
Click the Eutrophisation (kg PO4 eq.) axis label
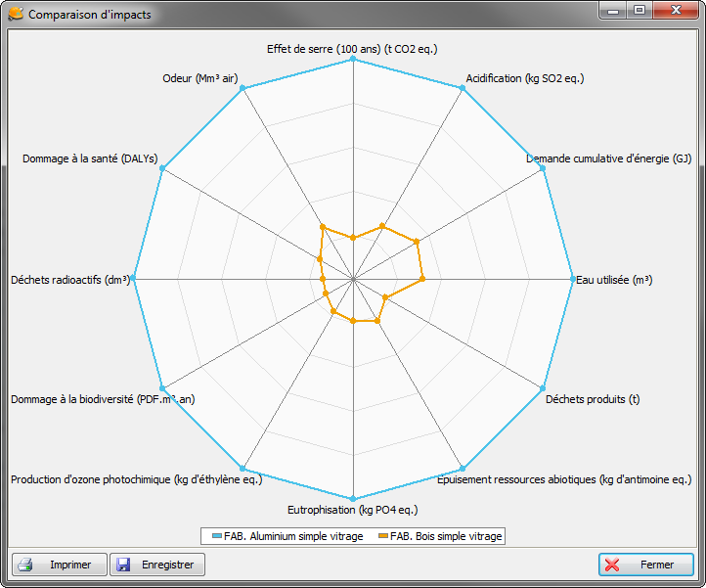coord(353,510)
